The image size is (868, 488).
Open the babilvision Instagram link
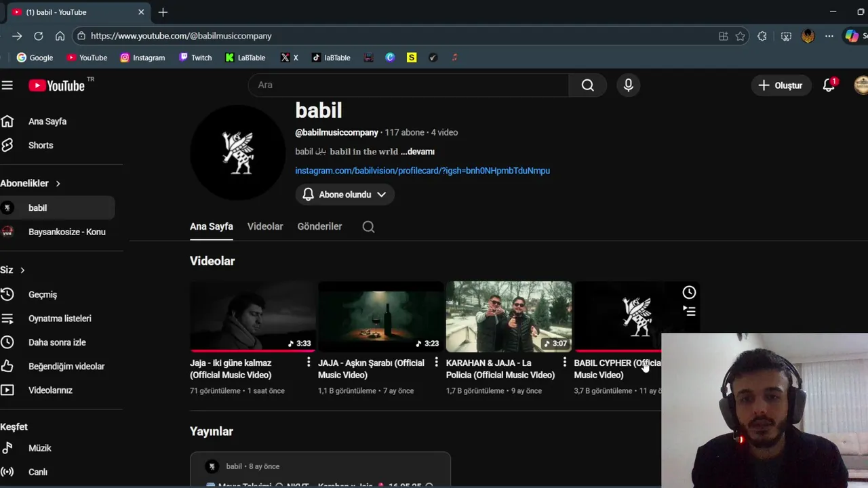tap(422, 171)
